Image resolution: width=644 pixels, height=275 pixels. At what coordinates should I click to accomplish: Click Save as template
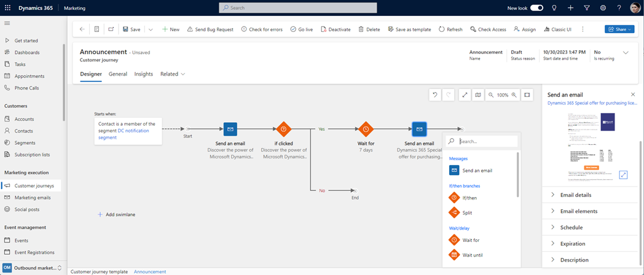pyautogui.click(x=409, y=29)
